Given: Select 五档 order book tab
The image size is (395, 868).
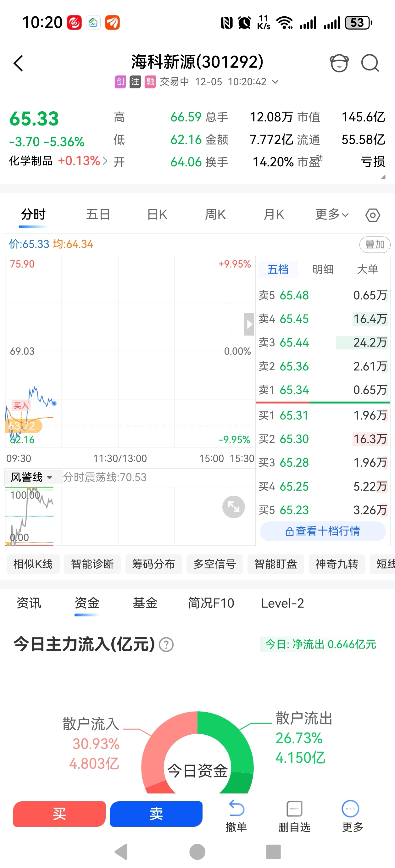Looking at the screenshot, I should (278, 269).
